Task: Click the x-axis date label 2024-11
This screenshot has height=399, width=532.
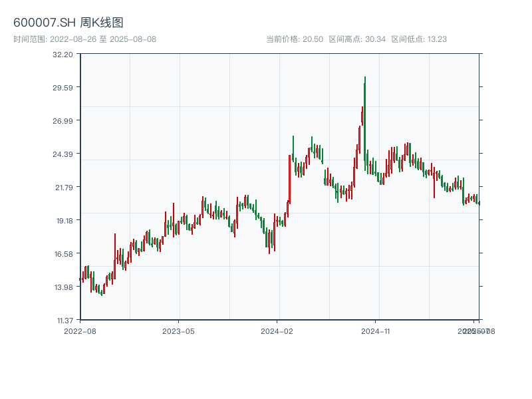Action: pos(376,331)
